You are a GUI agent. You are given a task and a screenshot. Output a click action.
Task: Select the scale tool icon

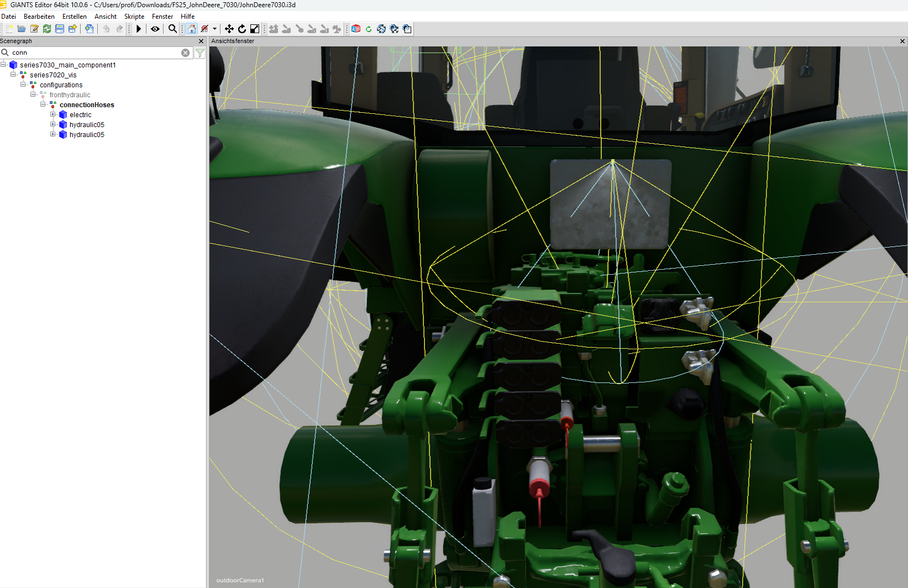pos(255,29)
